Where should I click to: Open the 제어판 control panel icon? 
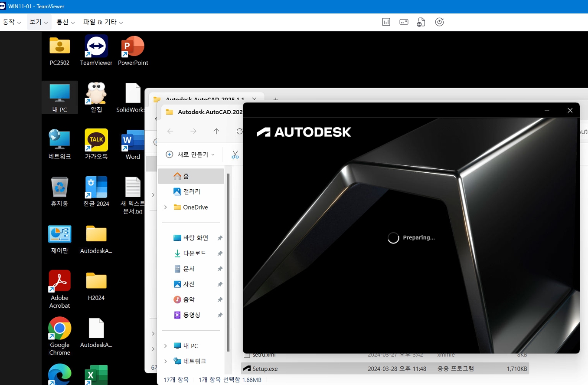[x=59, y=239]
